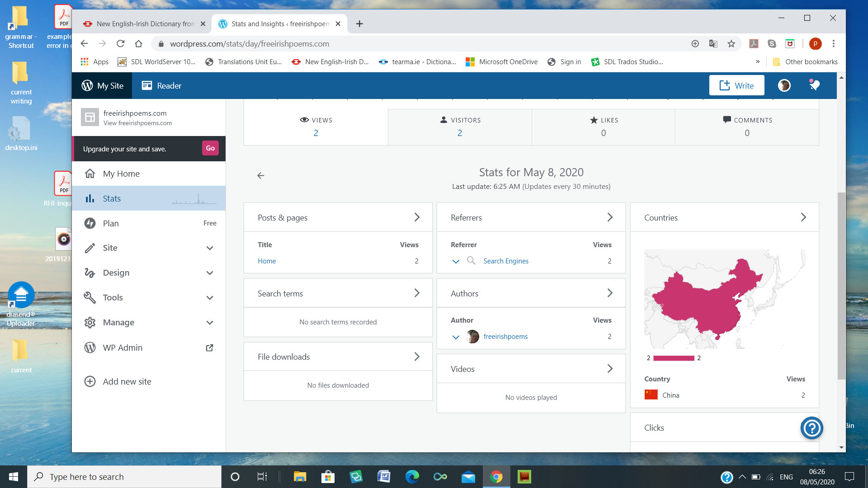Expand the freeirishpoems author row
This screenshot has width=868, height=488.
(x=456, y=337)
